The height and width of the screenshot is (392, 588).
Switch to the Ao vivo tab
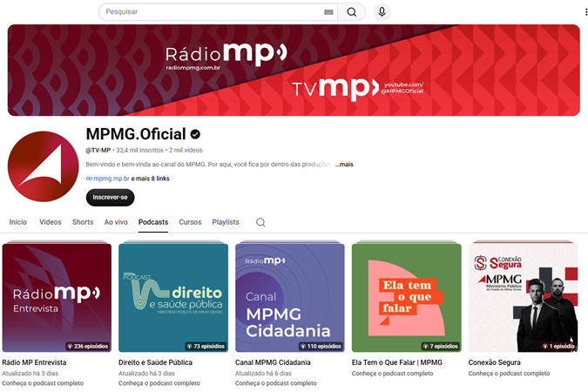(116, 222)
